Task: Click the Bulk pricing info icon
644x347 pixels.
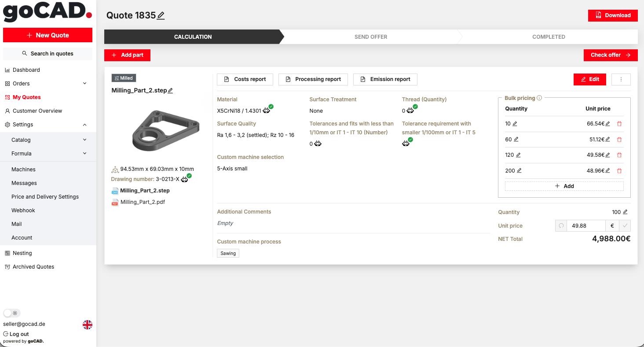Action: tap(539, 98)
